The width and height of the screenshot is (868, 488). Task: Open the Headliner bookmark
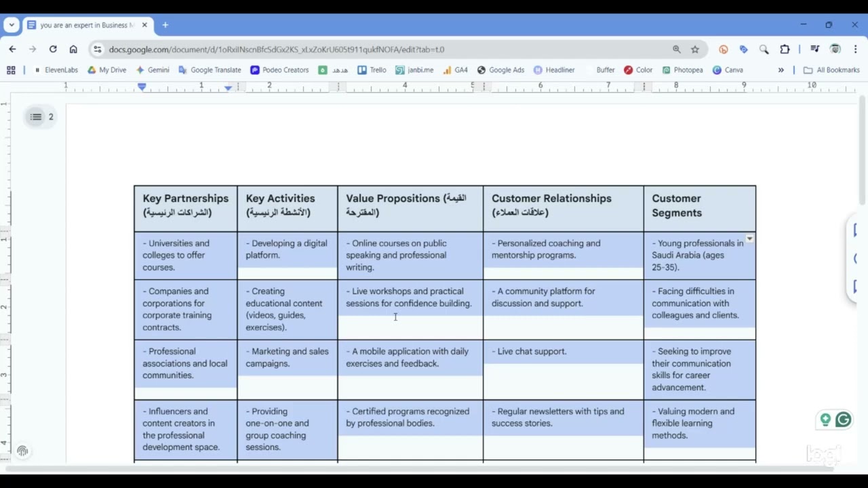[554, 70]
